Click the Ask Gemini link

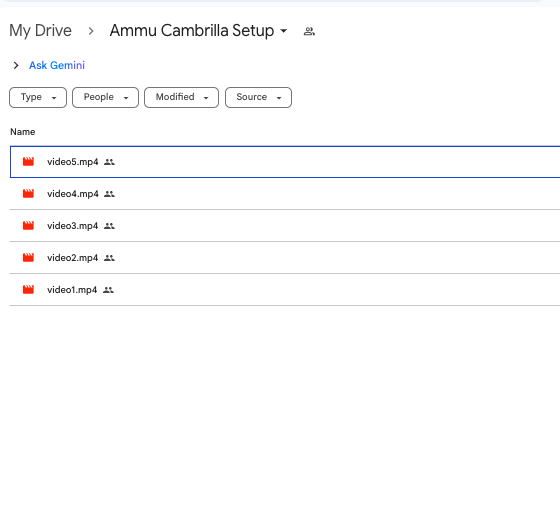pyautogui.click(x=57, y=65)
